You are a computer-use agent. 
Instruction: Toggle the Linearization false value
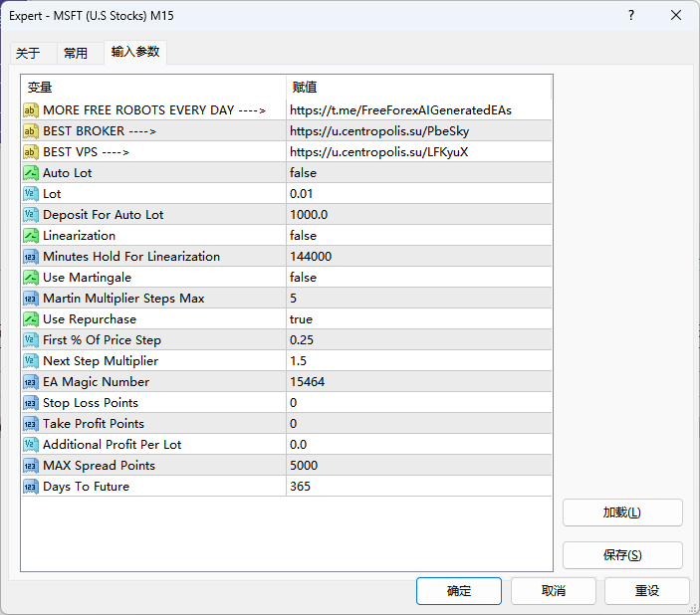coord(418,236)
